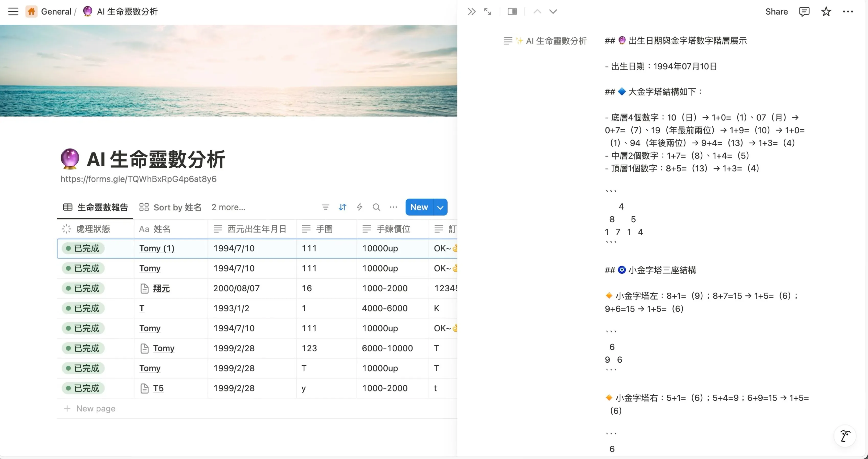The width and height of the screenshot is (868, 459).
Task: Click the New button
Action: (419, 207)
